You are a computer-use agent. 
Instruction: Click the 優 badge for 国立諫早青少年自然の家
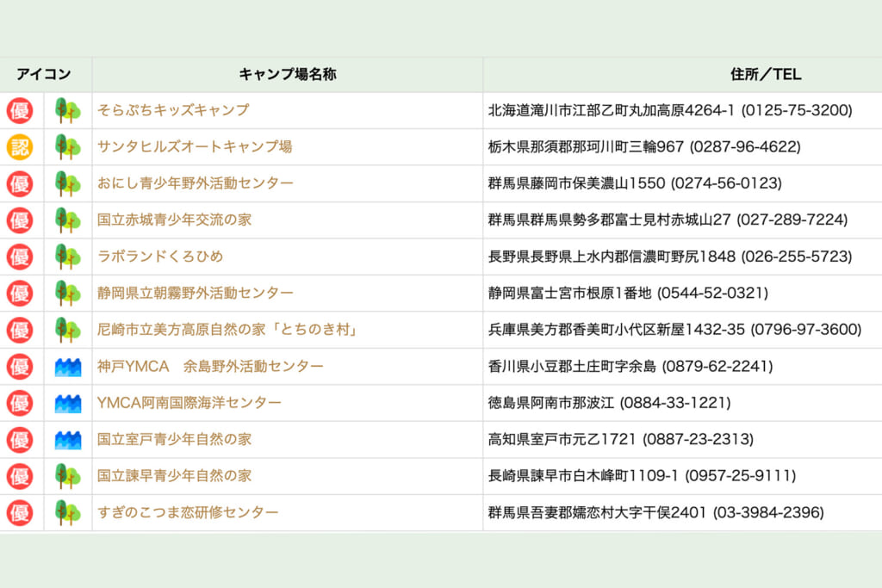[20, 476]
